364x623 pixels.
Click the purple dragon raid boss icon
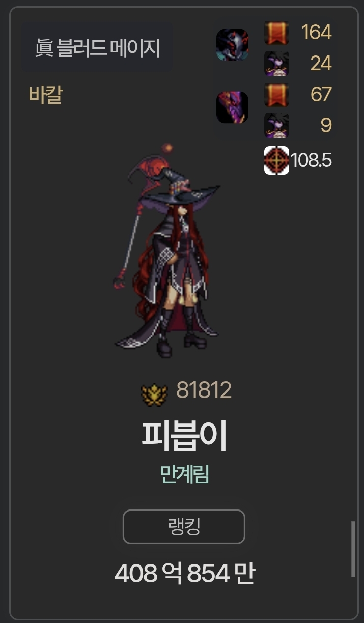tap(233, 107)
